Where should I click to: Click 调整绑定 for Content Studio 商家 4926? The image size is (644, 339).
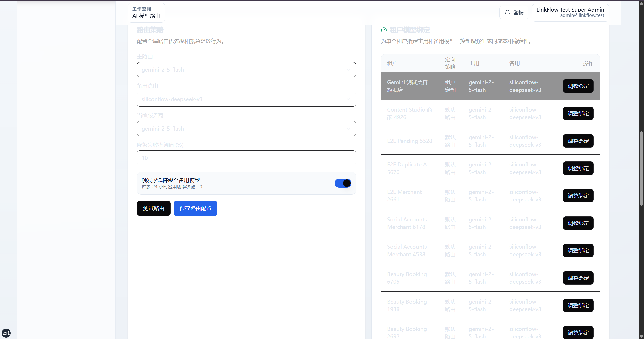[578, 113]
